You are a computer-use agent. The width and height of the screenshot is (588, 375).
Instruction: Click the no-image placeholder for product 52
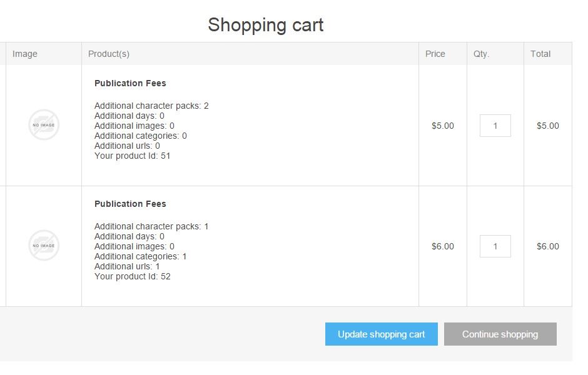point(44,246)
